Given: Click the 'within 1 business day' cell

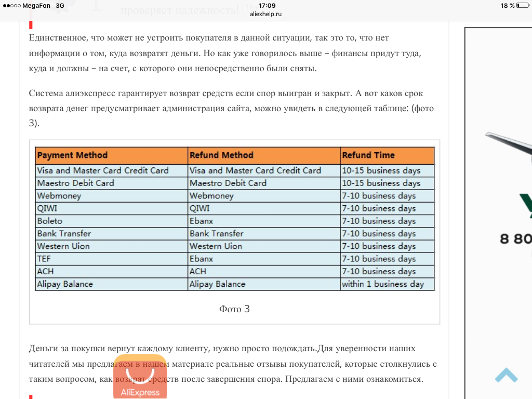Looking at the screenshot, I should [x=387, y=284].
